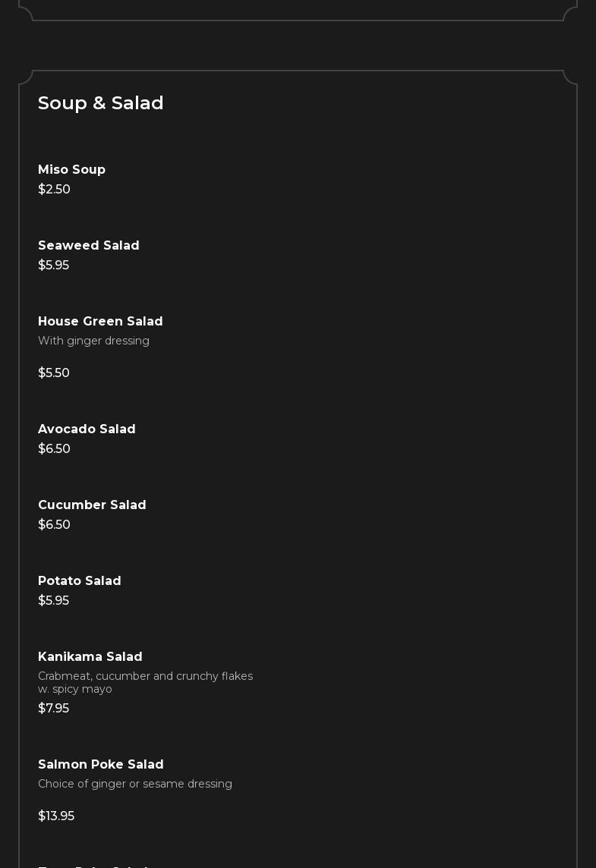596x868 pixels.
Task: Click the $5.50 House Green Salad price
Action: tap(54, 373)
